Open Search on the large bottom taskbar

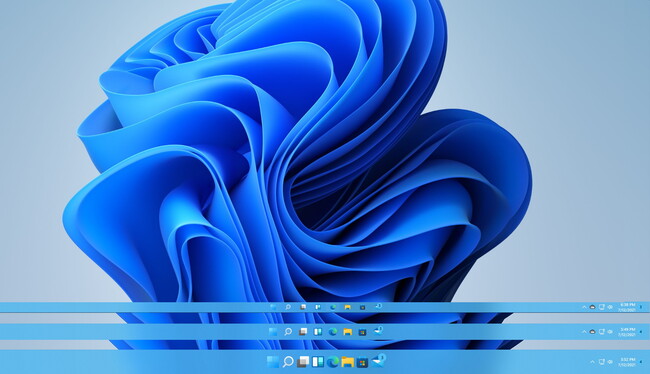coord(288,362)
